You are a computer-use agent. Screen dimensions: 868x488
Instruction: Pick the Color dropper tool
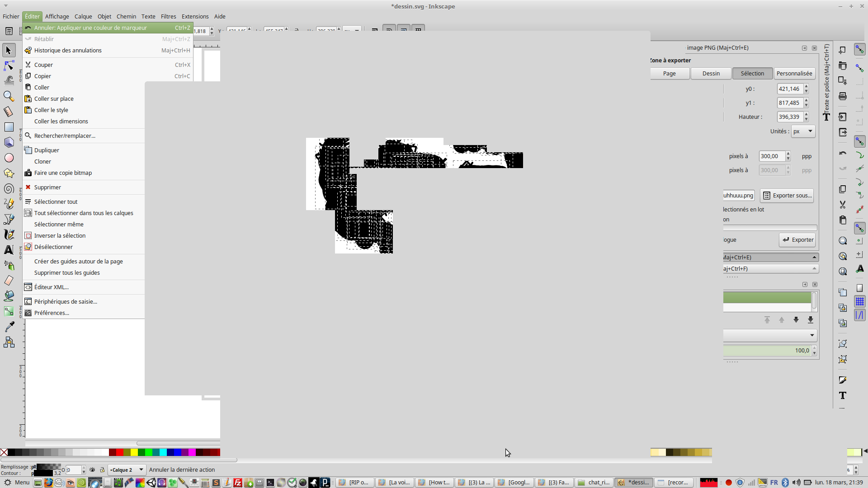pyautogui.click(x=9, y=327)
